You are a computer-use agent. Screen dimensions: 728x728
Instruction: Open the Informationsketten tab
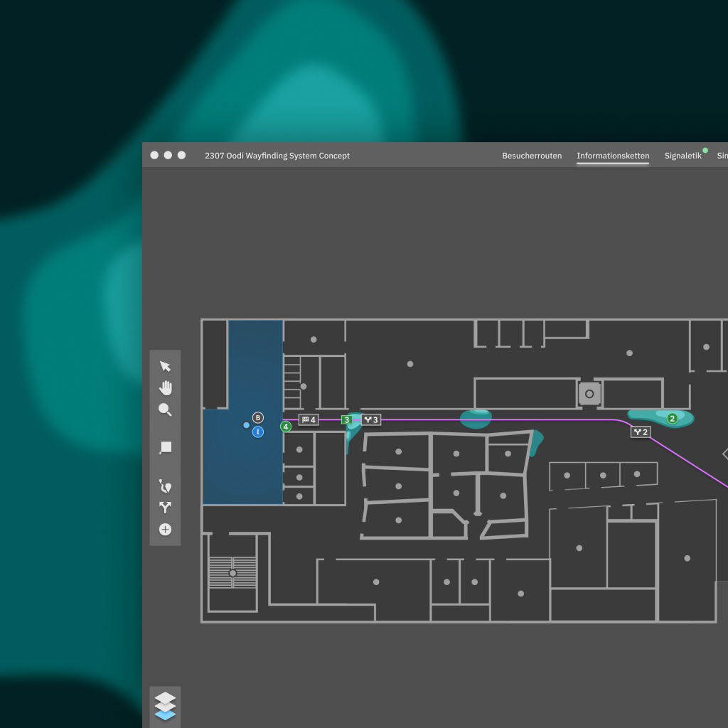click(x=613, y=156)
